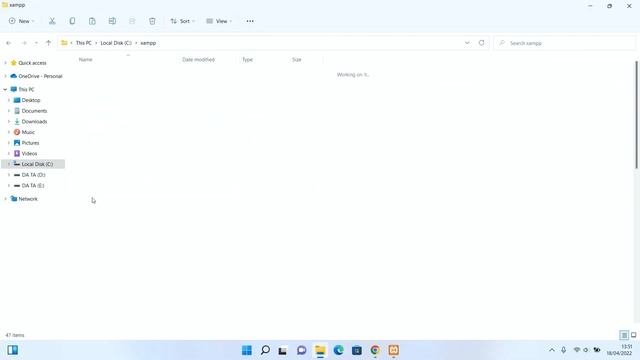Open Microsoft Edge from taskbar
The height and width of the screenshot is (360, 640).
[x=338, y=350]
